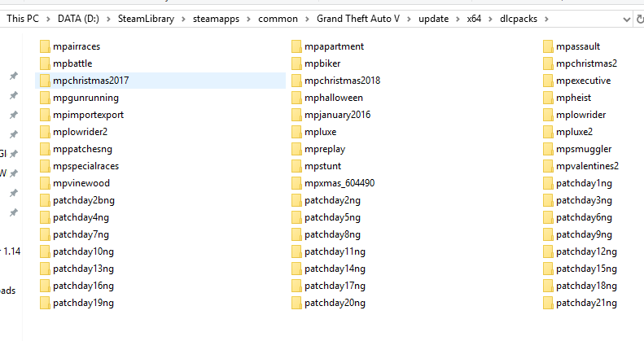Select the patchday19ng folder name
The width and height of the screenshot is (644, 341).
[83, 304]
